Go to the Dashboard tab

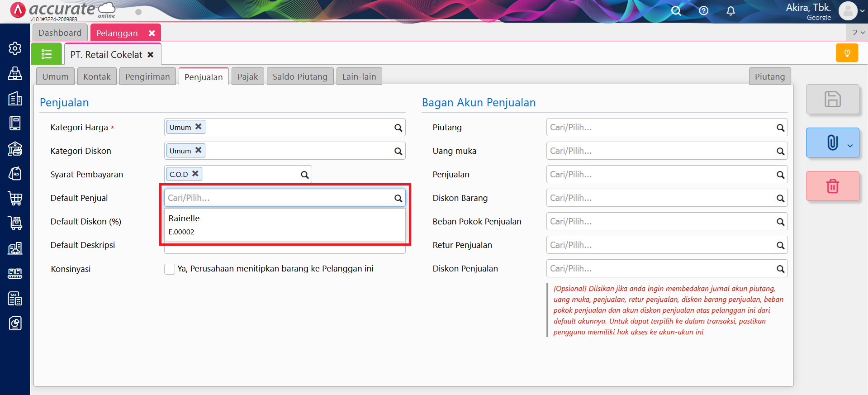tap(60, 33)
